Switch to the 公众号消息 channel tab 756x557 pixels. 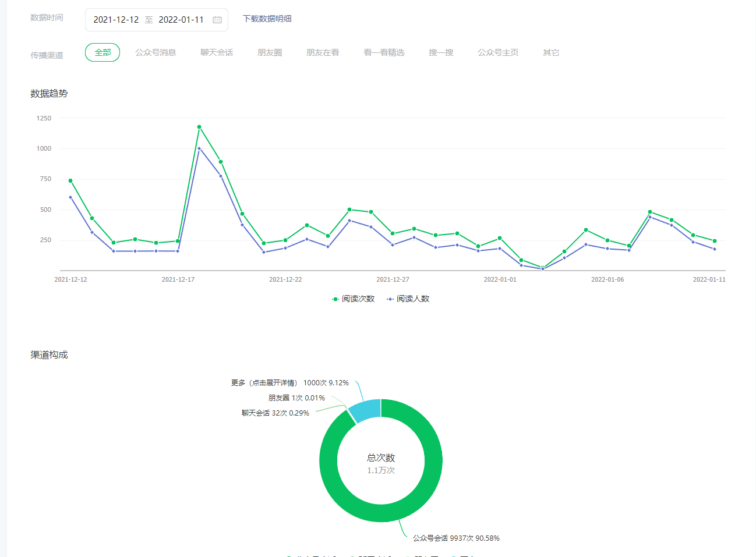pyautogui.click(x=156, y=52)
